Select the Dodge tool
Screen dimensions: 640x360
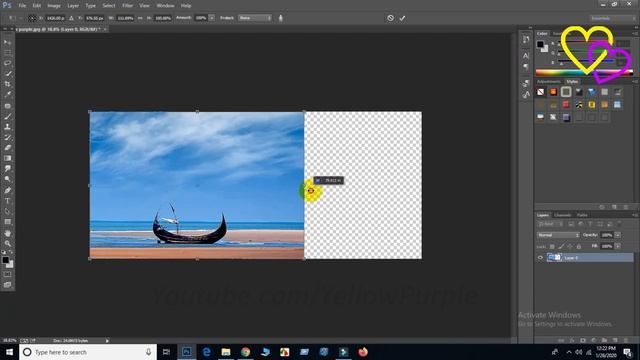click(x=7, y=179)
